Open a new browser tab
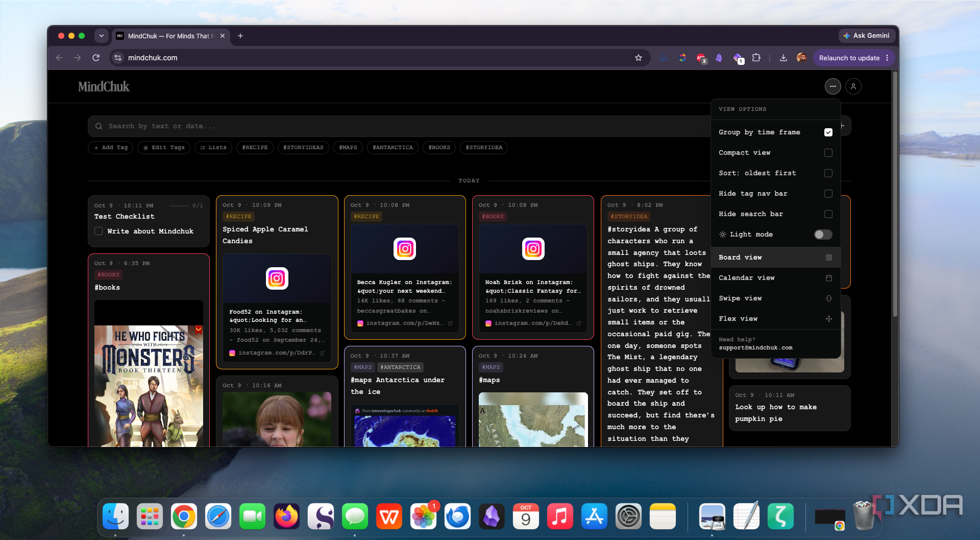The width and height of the screenshot is (980, 540). point(240,36)
